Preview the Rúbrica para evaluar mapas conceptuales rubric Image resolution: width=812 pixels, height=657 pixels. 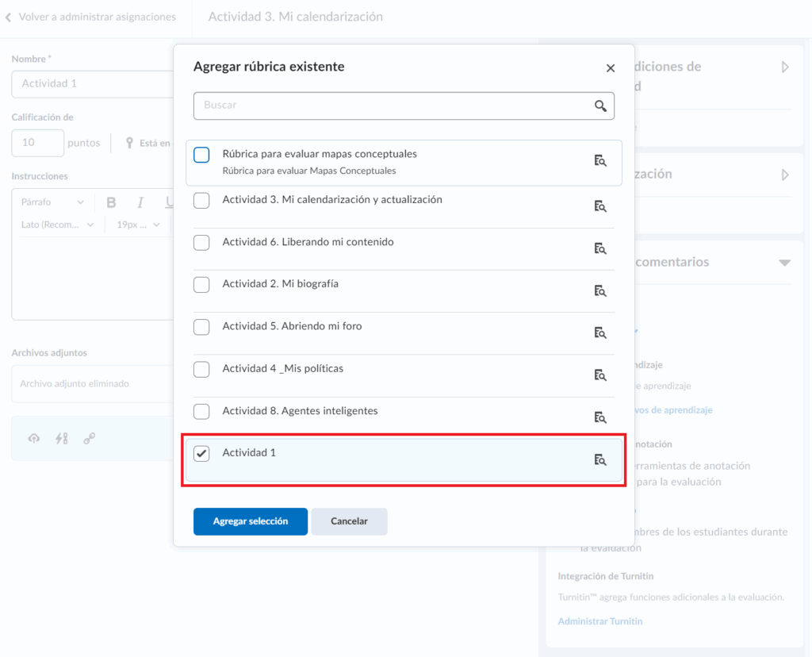[x=600, y=161]
